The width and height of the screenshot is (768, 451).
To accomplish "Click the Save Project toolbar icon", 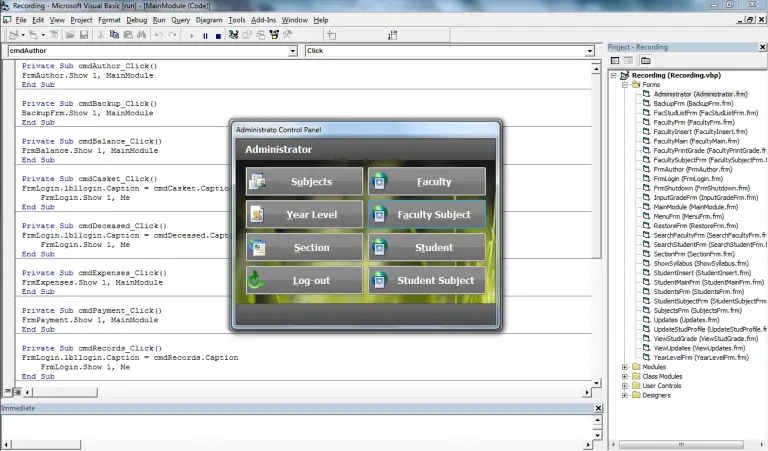I will tap(84, 35).
